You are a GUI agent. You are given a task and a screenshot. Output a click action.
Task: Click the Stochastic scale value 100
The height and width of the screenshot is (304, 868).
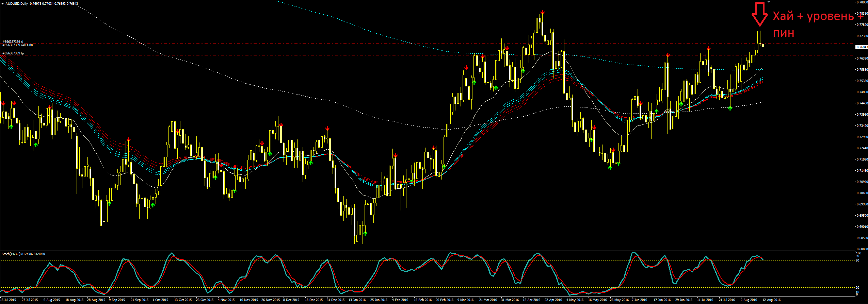[x=858, y=253]
